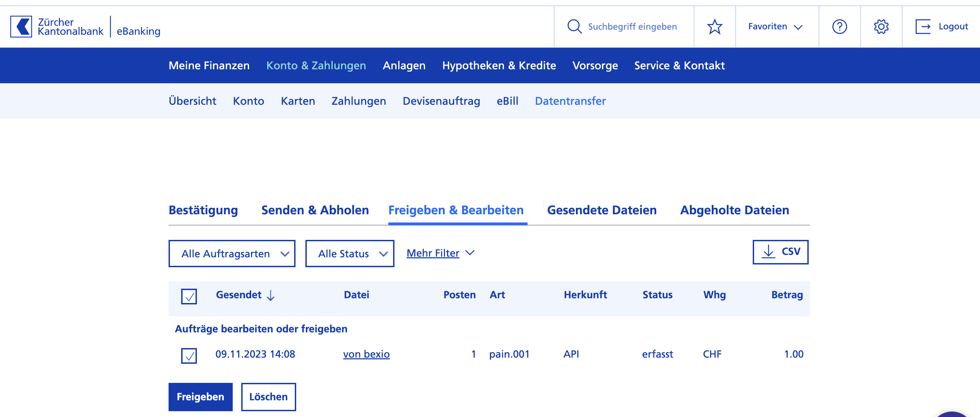Screen dimensions: 980x417
Task: Click the Löschen button
Action: pos(269,397)
